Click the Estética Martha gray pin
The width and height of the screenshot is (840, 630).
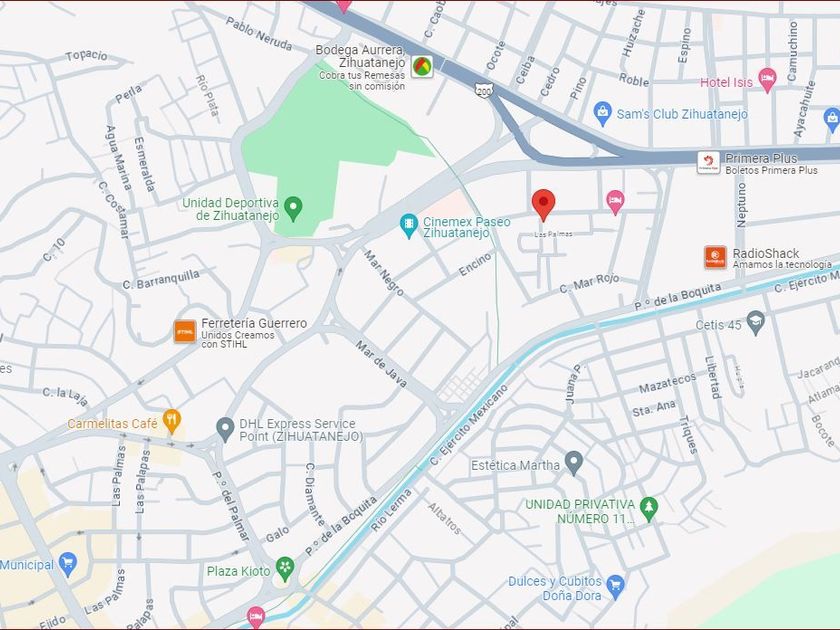[x=574, y=463]
